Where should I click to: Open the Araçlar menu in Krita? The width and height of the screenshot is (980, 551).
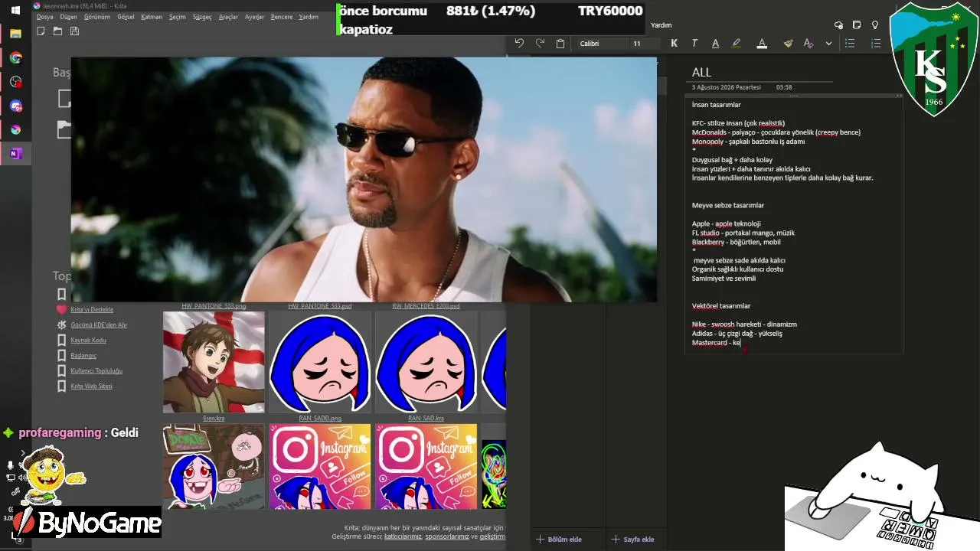[228, 17]
